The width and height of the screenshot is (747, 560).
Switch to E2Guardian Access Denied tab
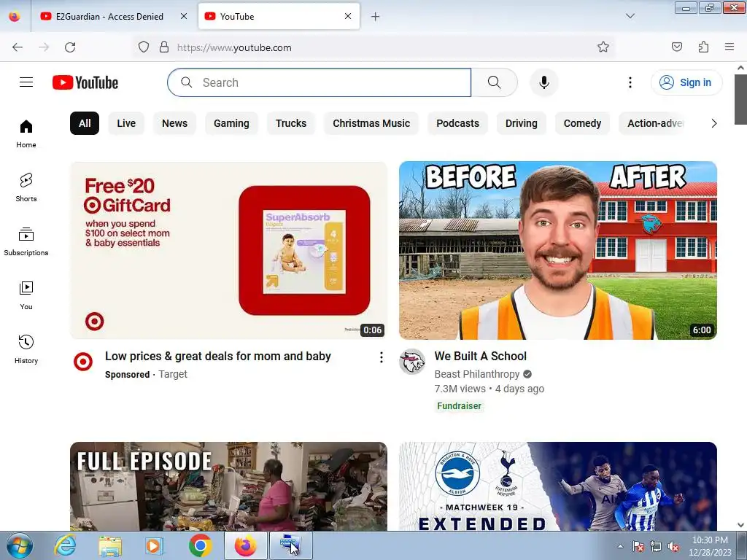[x=109, y=16]
